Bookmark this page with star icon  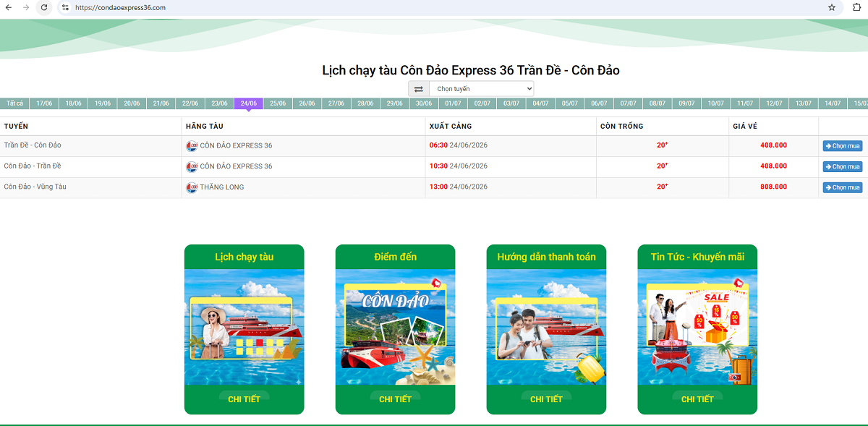pos(832,7)
